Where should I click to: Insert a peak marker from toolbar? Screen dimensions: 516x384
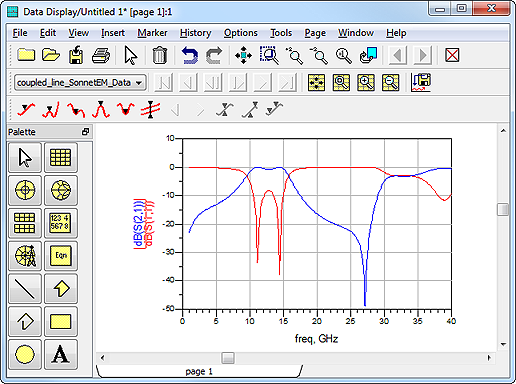(101, 109)
